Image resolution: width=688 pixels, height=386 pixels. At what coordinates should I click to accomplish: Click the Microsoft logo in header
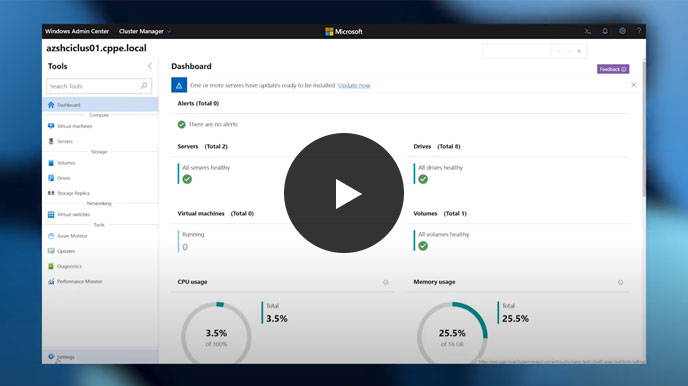tap(344, 32)
